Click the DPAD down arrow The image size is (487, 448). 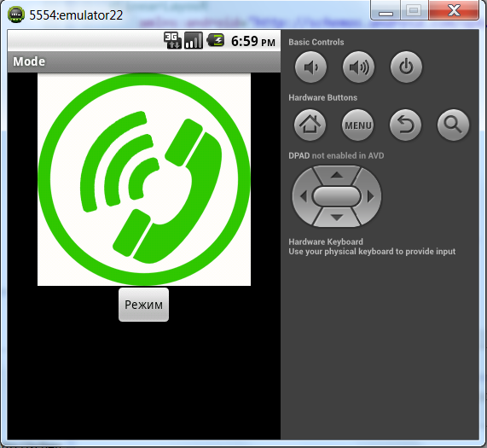[337, 217]
